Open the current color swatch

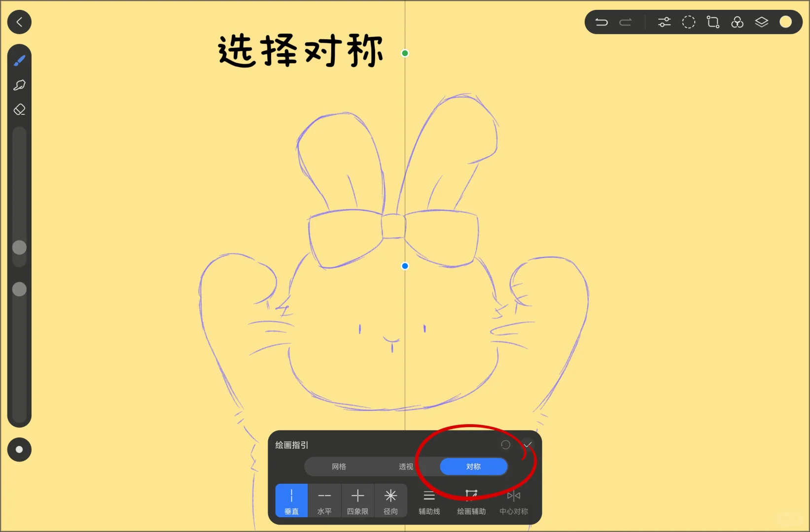click(x=786, y=22)
